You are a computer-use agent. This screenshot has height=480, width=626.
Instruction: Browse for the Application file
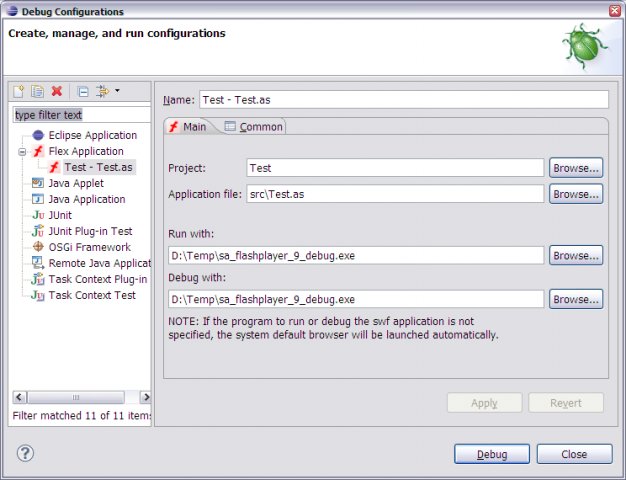point(576,194)
